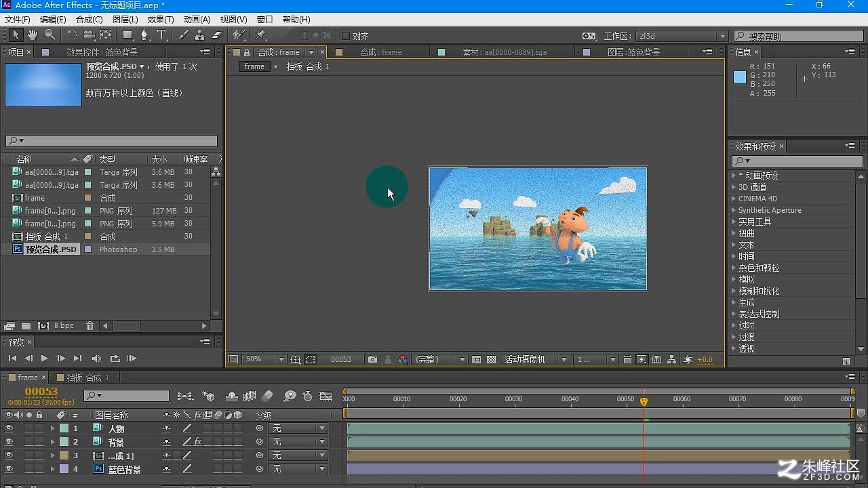The height and width of the screenshot is (488, 868).
Task: Open parent dropdown for the 背景 layer
Action: tap(298, 442)
